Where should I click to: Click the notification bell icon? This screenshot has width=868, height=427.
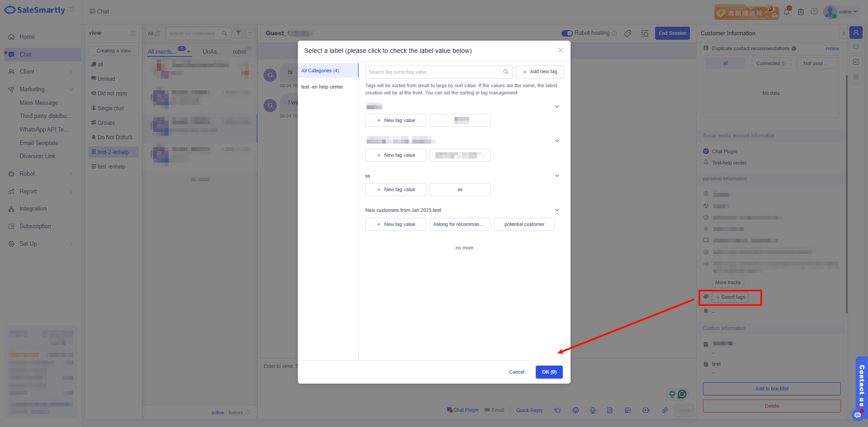787,12
